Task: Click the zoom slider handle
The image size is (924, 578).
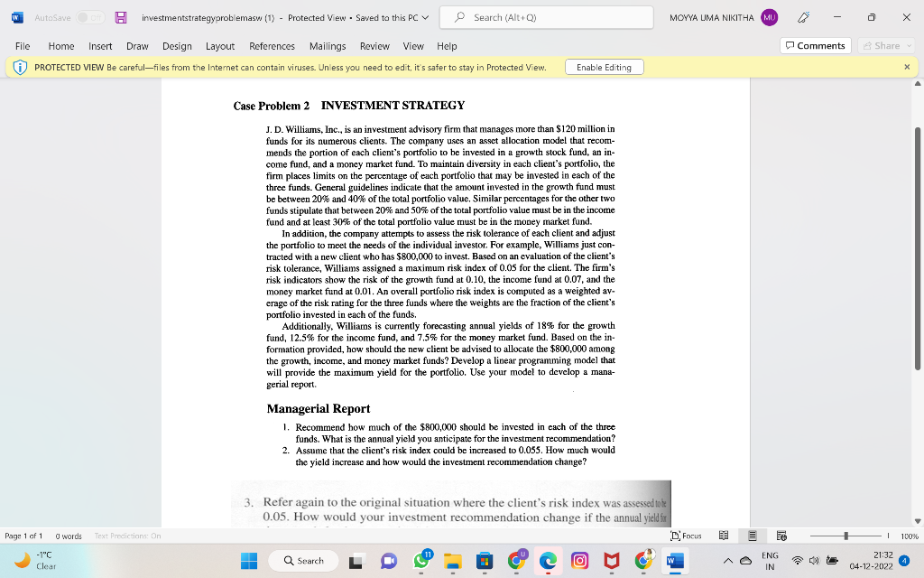Action: pos(845,536)
